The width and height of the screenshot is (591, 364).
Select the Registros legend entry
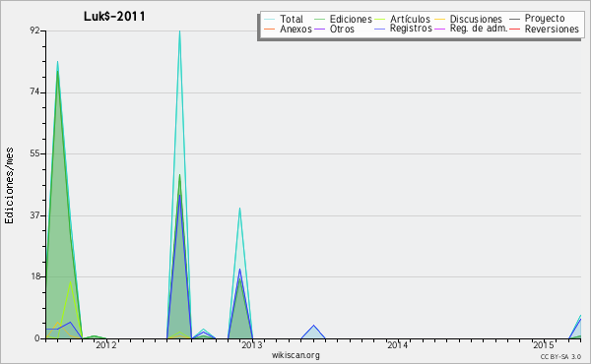click(x=411, y=29)
